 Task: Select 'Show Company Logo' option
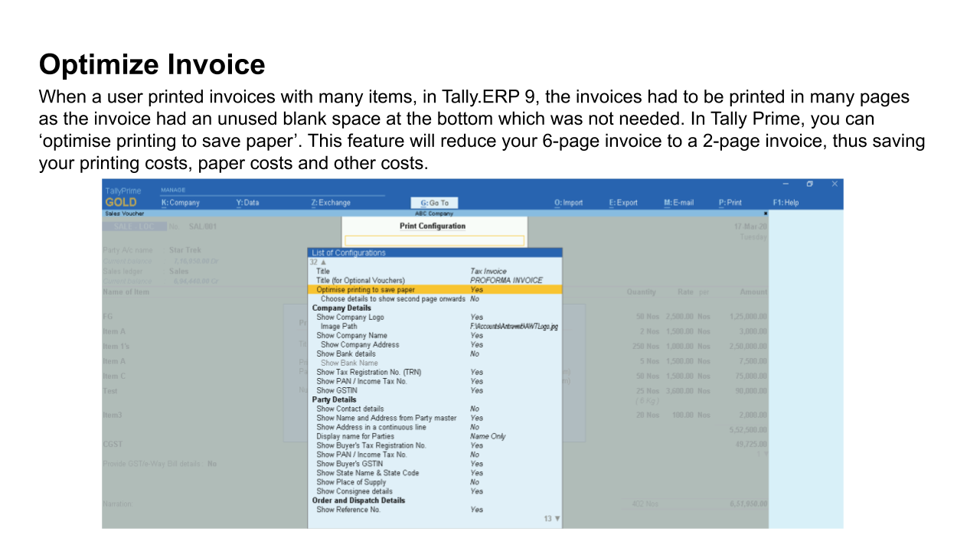click(435, 318)
